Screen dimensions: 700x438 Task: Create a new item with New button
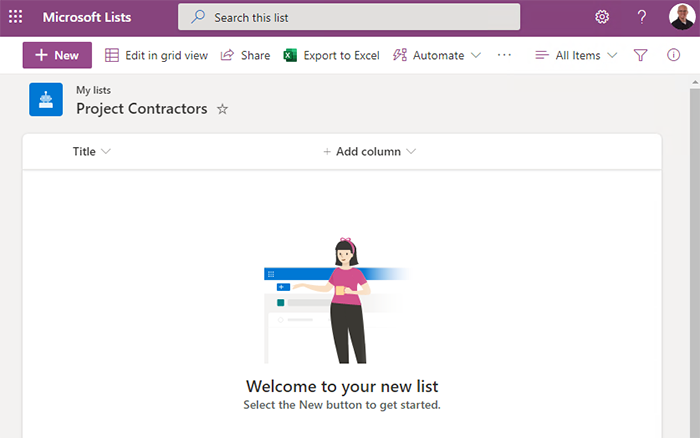57,55
